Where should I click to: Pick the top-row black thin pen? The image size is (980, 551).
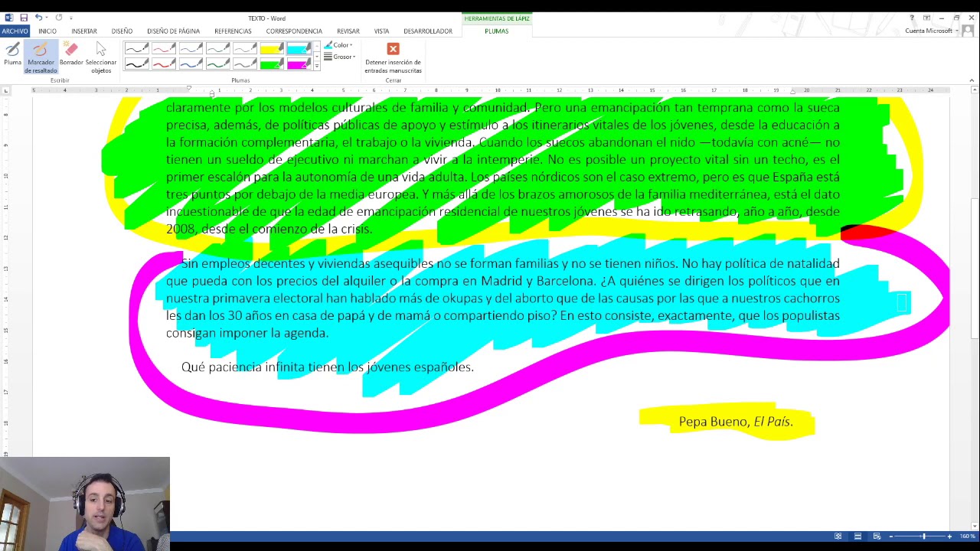(136, 49)
